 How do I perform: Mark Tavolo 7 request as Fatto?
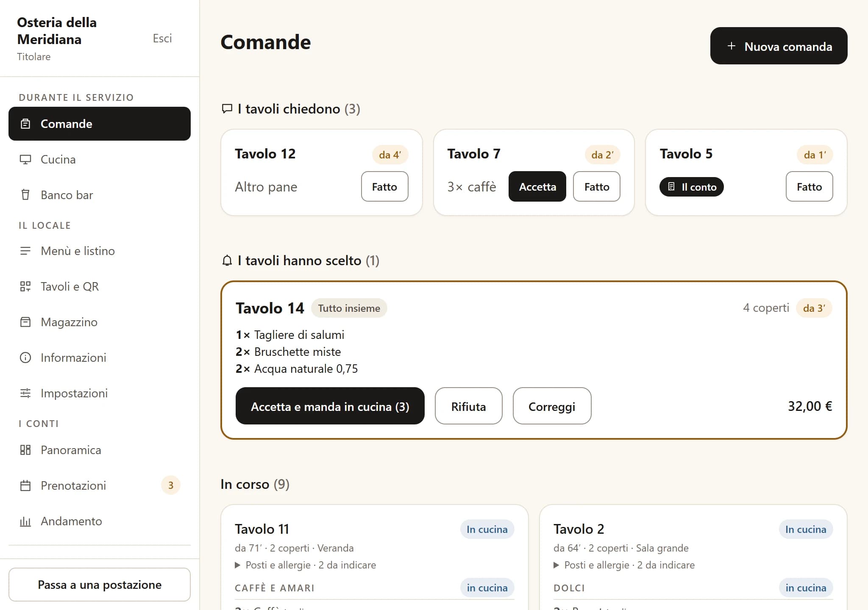coord(596,186)
